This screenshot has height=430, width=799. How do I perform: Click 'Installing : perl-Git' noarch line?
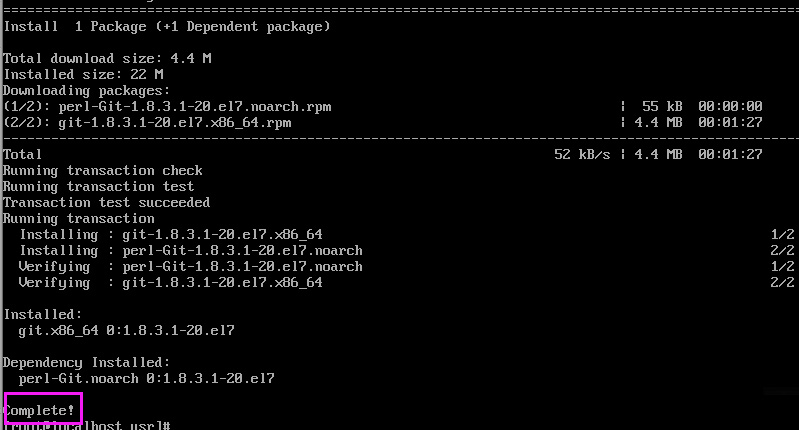[191, 250]
